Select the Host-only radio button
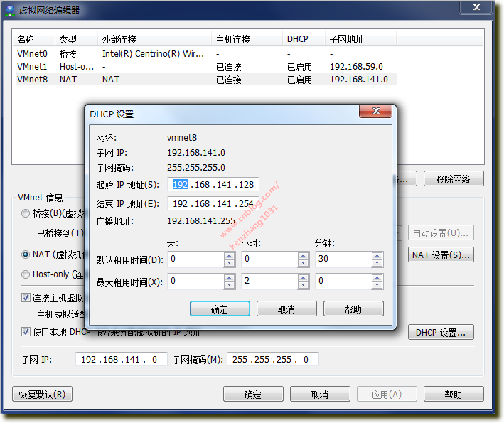504x423 pixels. coord(26,274)
